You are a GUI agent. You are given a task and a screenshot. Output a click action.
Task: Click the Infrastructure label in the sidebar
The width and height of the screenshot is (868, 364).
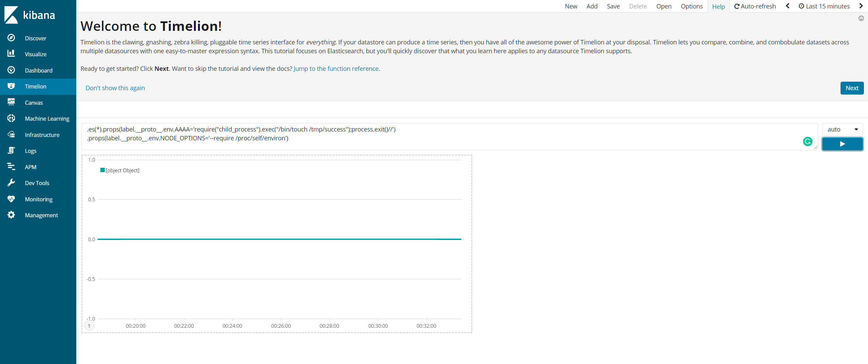click(42, 135)
